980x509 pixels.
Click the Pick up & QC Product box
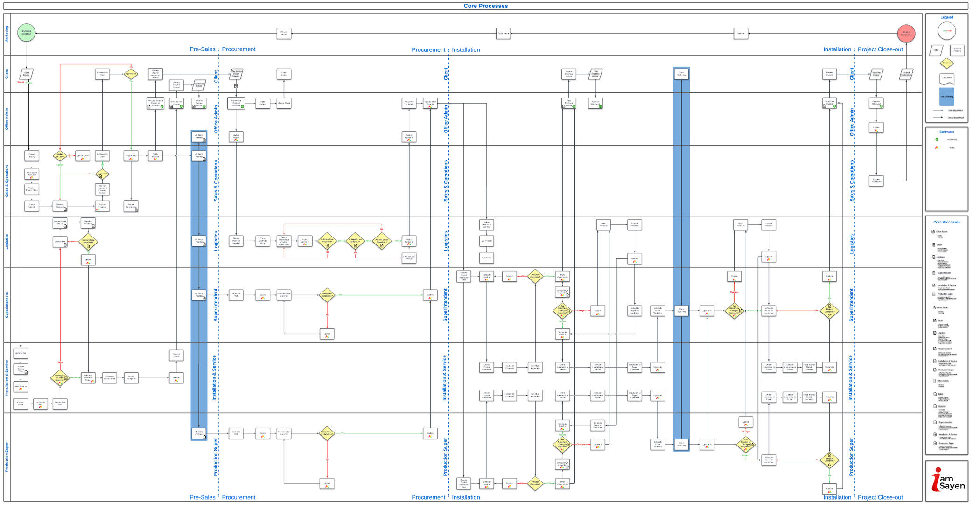pyautogui.click(x=409, y=258)
